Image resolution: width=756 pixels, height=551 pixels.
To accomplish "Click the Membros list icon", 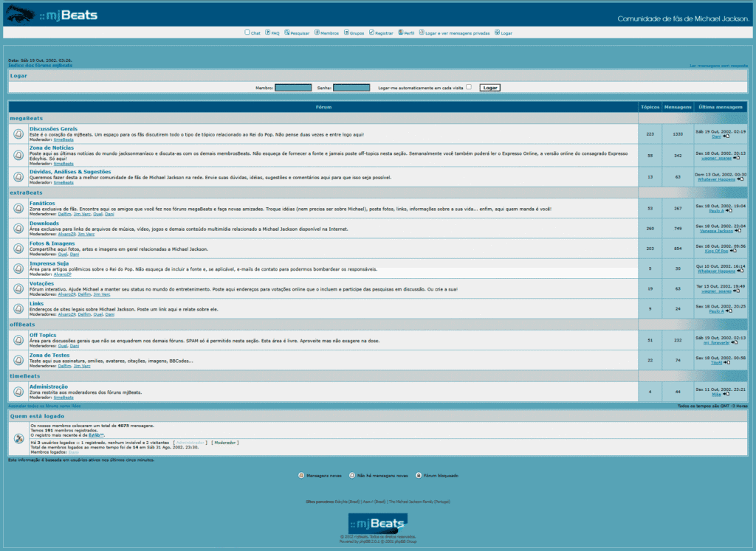I will tap(317, 32).
